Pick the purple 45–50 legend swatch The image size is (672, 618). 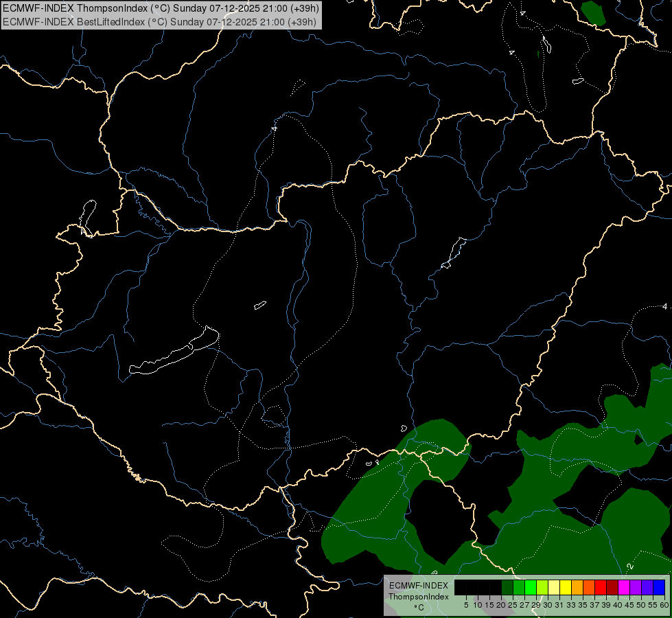636,587
